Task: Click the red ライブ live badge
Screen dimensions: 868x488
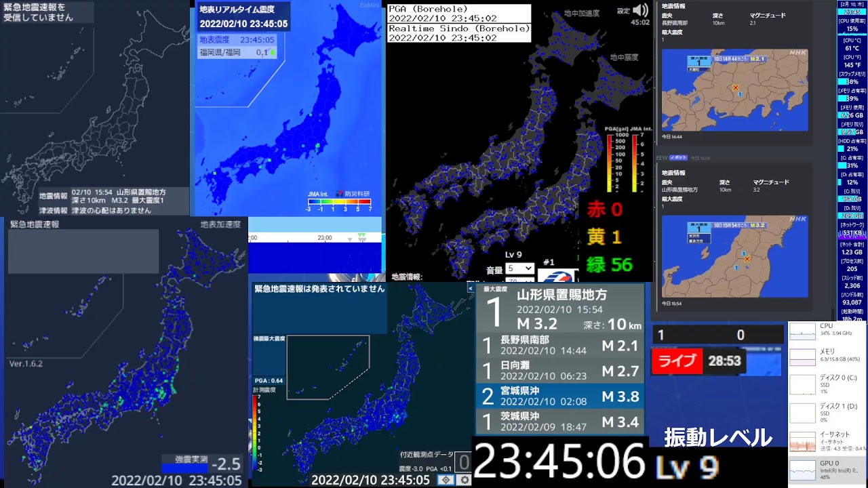Action: point(677,361)
